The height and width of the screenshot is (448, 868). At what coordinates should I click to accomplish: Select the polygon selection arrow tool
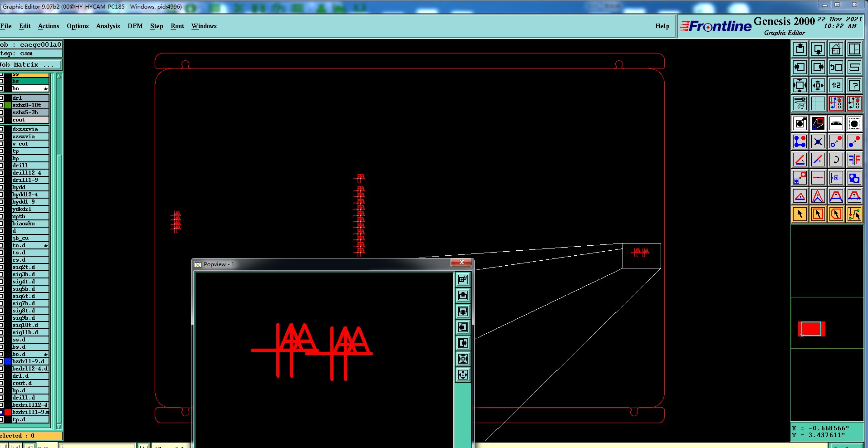836,214
